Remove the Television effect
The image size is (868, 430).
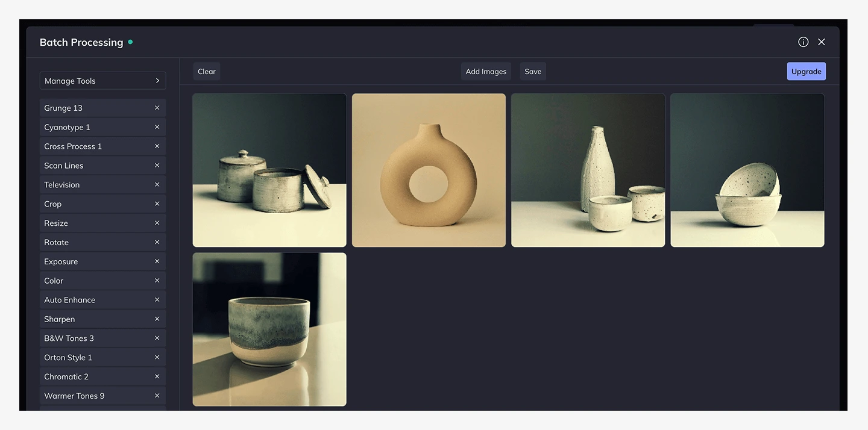click(157, 185)
